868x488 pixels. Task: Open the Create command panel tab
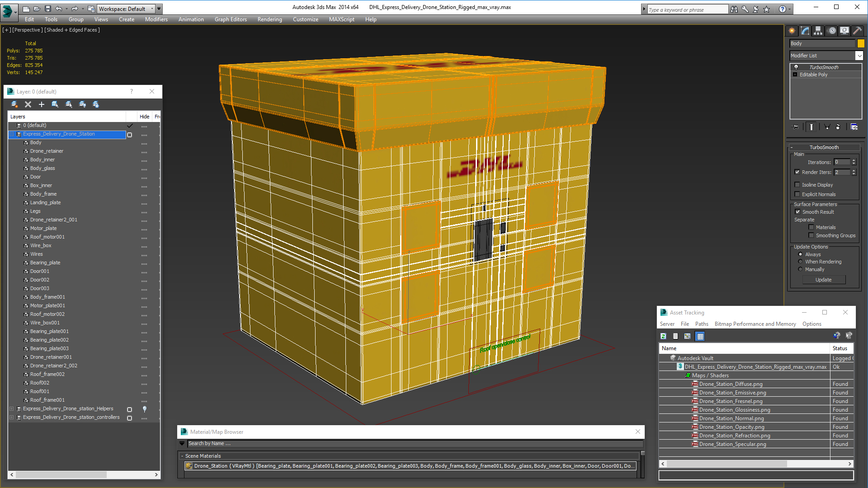pyautogui.click(x=792, y=31)
